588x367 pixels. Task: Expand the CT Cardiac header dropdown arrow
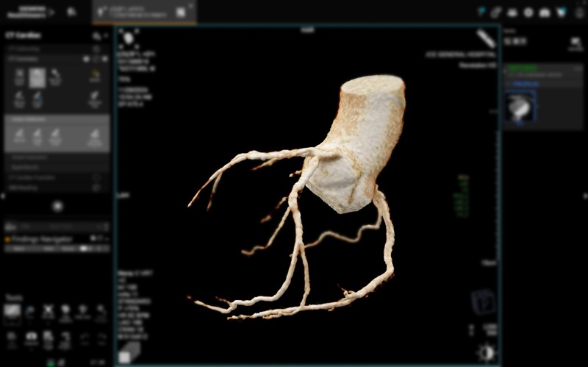(x=106, y=36)
